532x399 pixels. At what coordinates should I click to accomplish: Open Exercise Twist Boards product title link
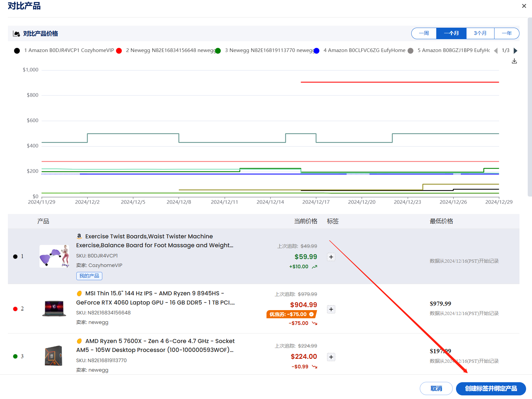tap(155, 241)
